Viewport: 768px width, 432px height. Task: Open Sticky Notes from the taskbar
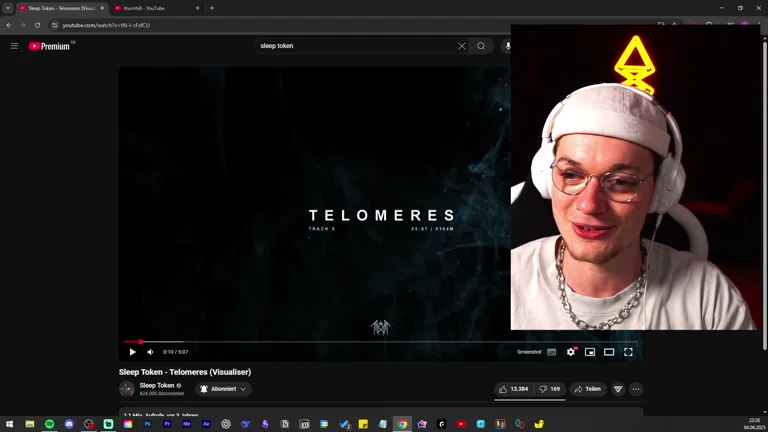363,424
